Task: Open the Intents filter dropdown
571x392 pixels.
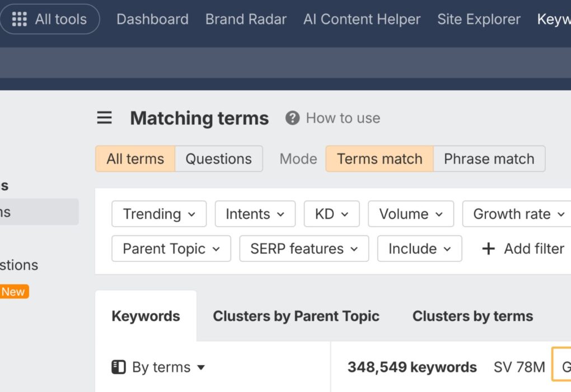Action: click(255, 214)
